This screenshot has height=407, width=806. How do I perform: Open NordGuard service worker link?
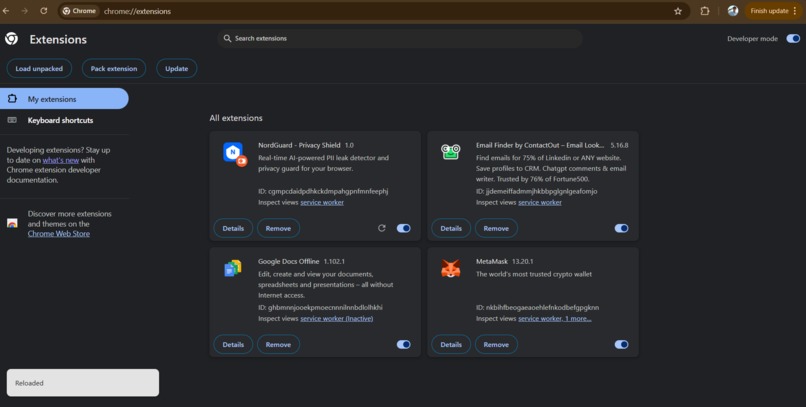[x=322, y=202]
